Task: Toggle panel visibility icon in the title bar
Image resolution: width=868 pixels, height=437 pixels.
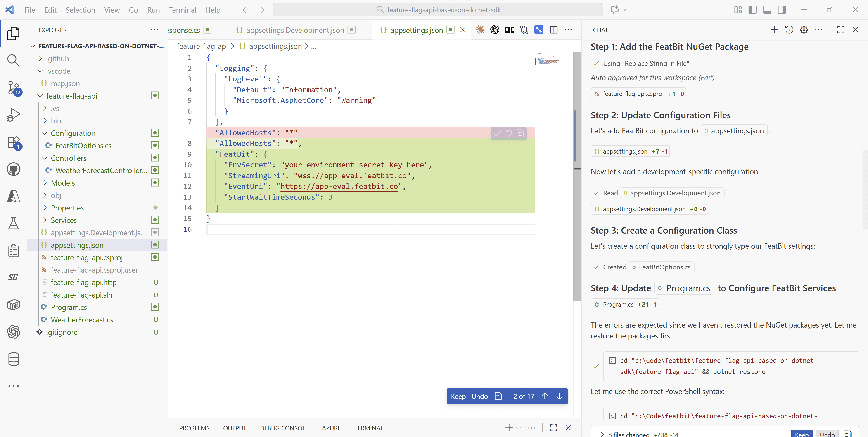Action: tap(767, 10)
